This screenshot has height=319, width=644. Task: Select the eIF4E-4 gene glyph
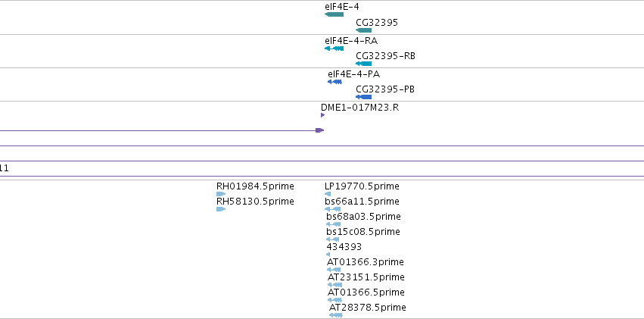(334, 14)
